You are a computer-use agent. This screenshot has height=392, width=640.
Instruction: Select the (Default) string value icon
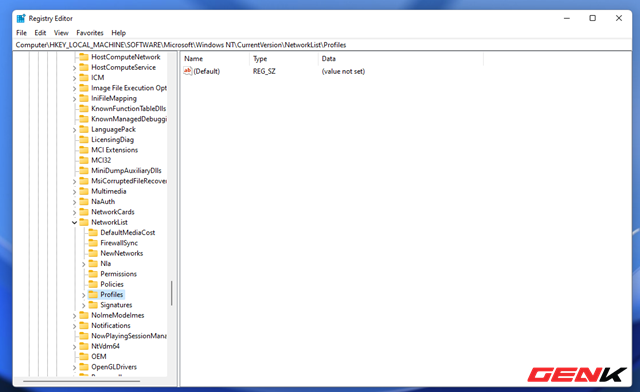coord(187,71)
